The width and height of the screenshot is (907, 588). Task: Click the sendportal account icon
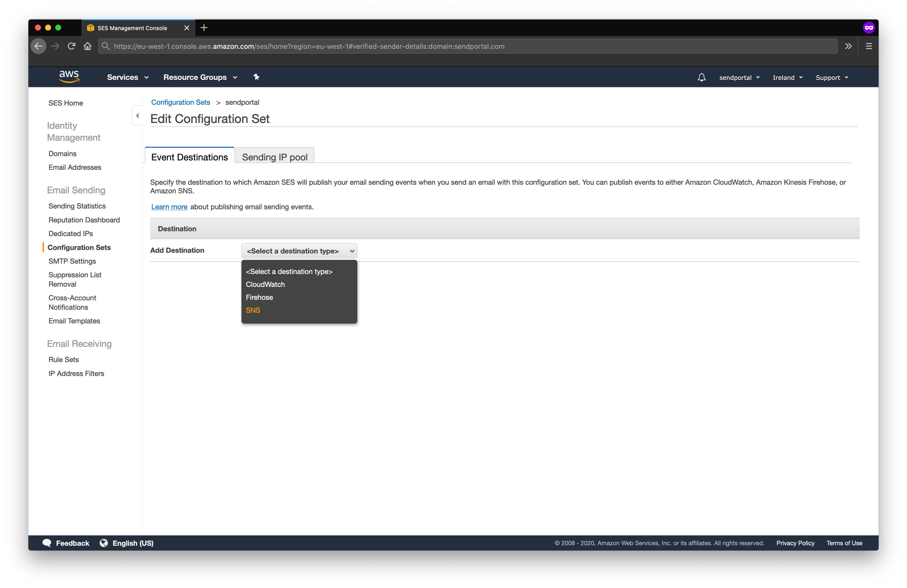click(736, 77)
